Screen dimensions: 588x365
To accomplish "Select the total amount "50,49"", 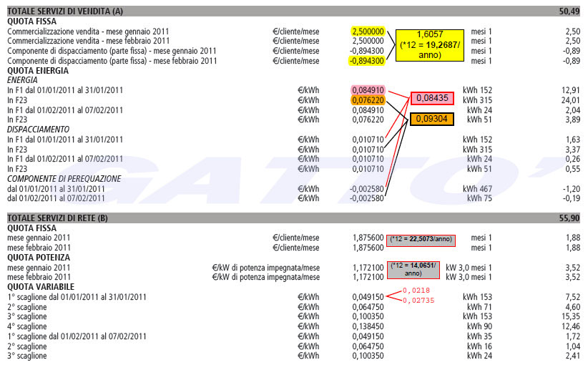I will coord(569,11).
